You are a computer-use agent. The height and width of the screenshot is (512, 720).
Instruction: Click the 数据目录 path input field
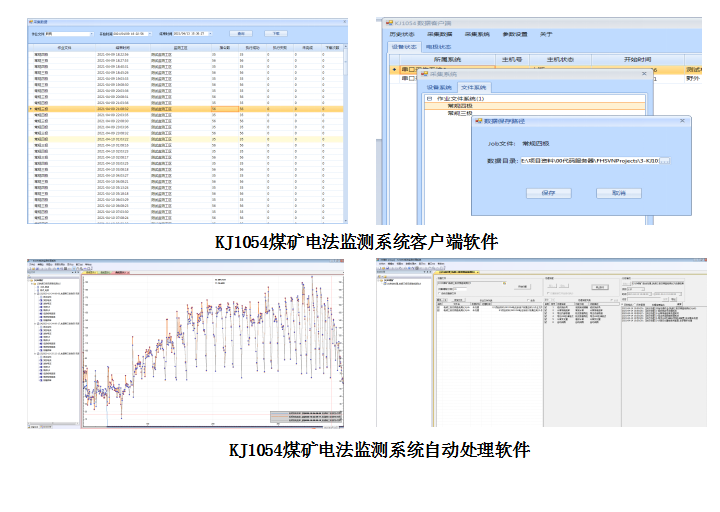click(x=588, y=161)
